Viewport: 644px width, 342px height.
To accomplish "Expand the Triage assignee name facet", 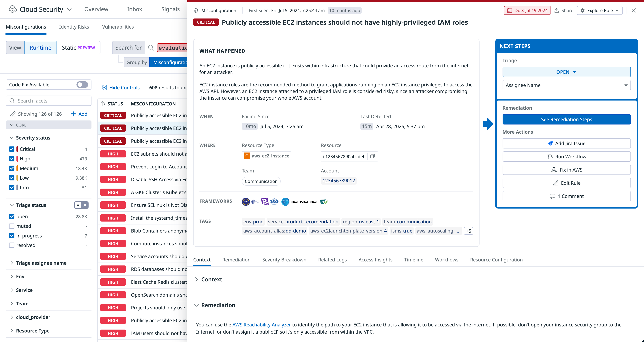I will [41, 263].
